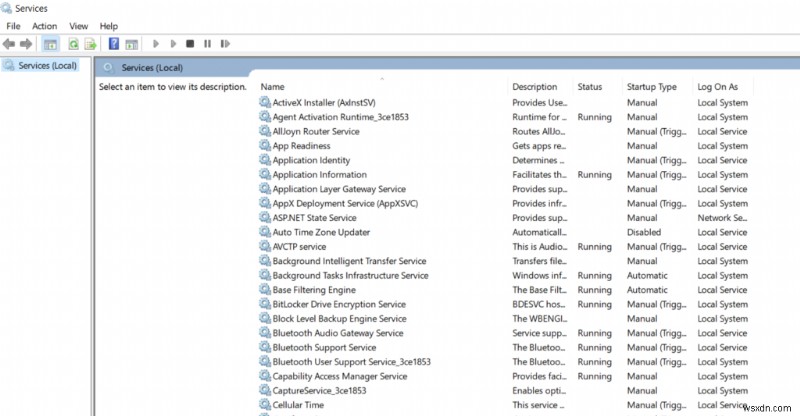Viewport: 800px width, 416px height.
Task: Click the gear icon beside Cellular Time
Action: coord(265,404)
